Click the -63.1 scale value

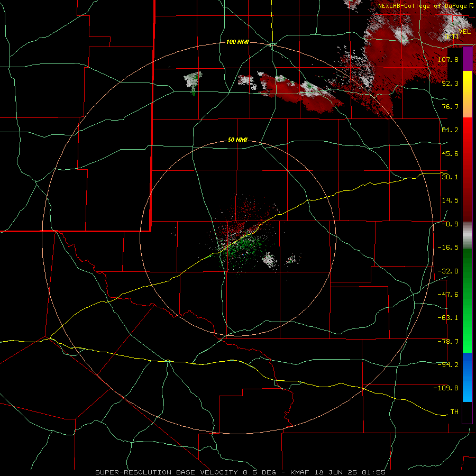448,317
